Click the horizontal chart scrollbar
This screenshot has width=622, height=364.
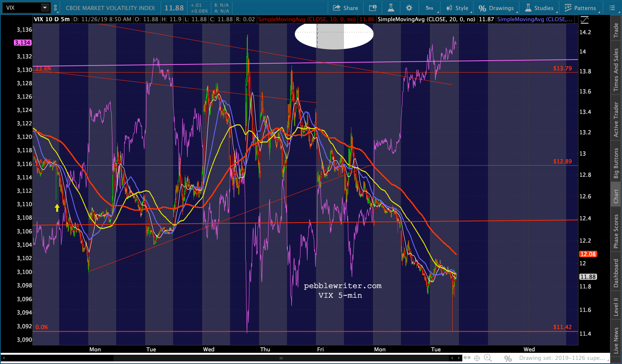[x=281, y=358]
